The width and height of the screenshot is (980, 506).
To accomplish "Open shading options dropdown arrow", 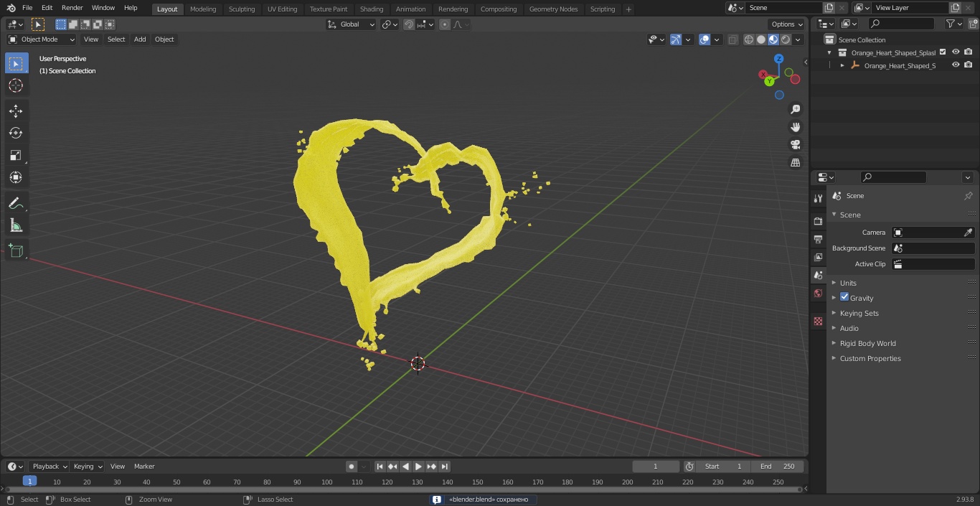I will click(798, 39).
